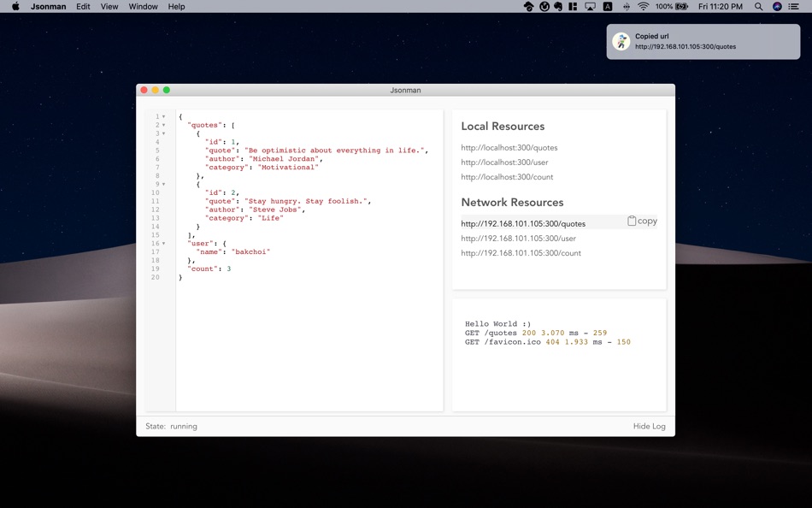The width and height of the screenshot is (812, 508).
Task: Select the http://192.168.101.105:300/count resource
Action: pyautogui.click(x=521, y=253)
